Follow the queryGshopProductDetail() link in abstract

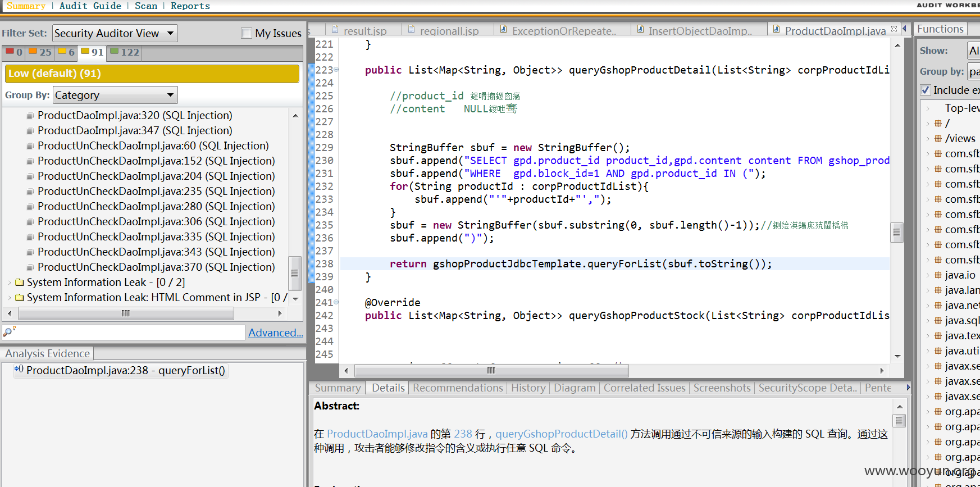(561, 434)
